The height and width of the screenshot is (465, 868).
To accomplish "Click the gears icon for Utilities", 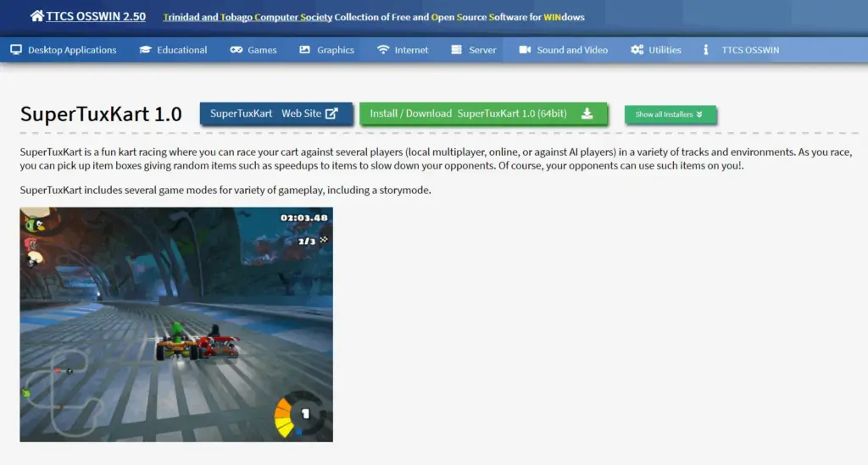I will click(637, 50).
